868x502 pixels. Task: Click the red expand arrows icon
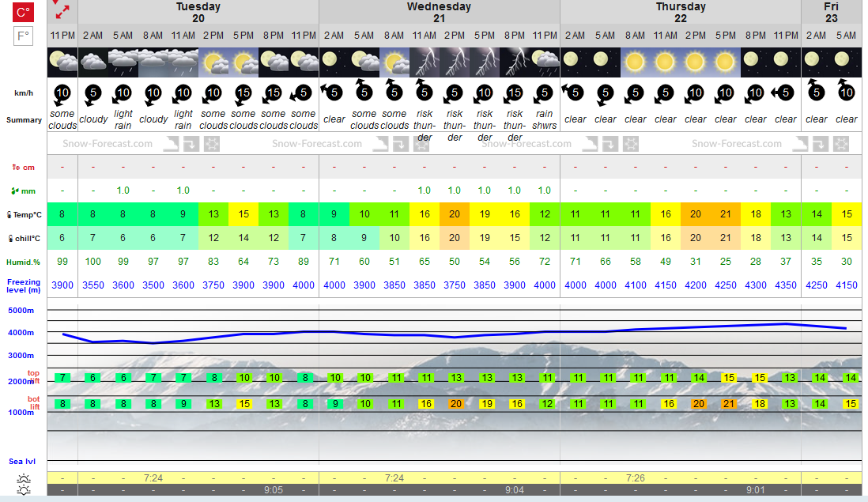click(x=61, y=9)
